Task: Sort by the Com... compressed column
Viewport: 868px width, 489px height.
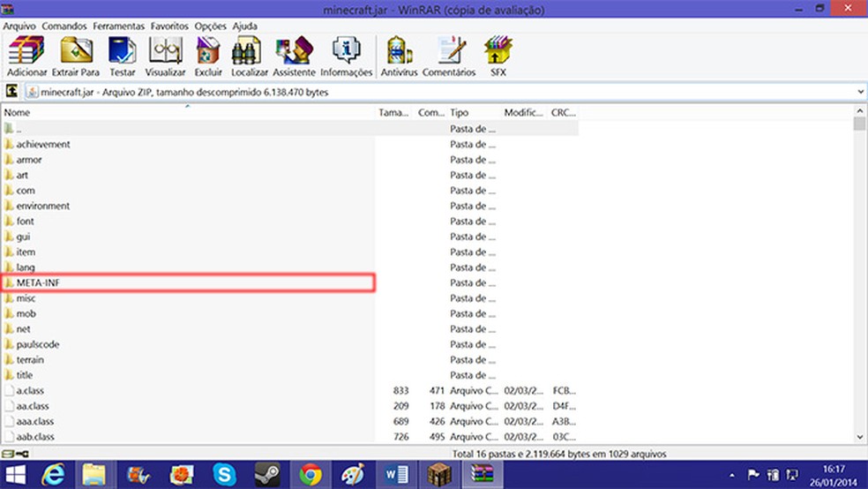Action: point(430,112)
